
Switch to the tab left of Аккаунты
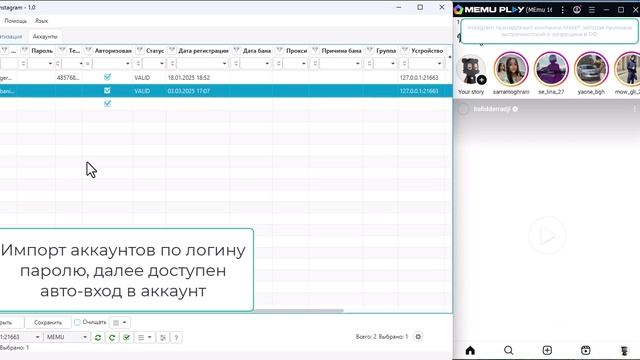tap(11, 36)
